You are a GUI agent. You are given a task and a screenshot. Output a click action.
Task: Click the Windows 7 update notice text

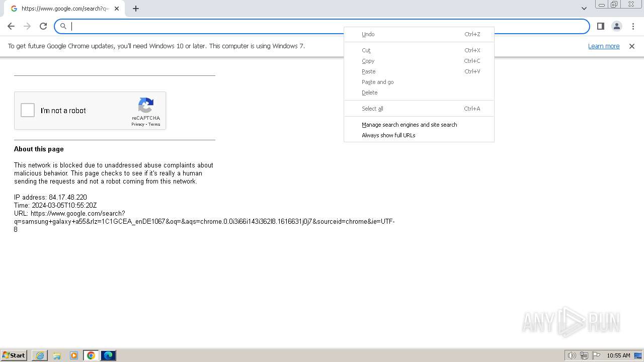[156, 46]
